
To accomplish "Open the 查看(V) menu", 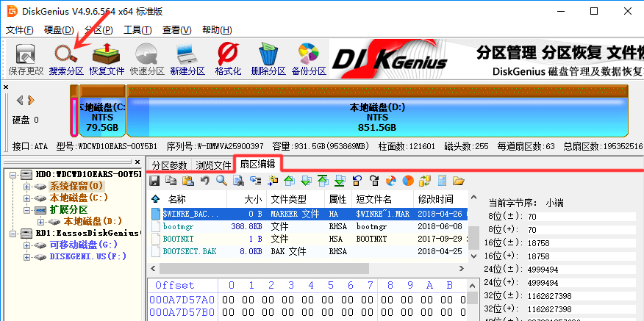I will [177, 30].
